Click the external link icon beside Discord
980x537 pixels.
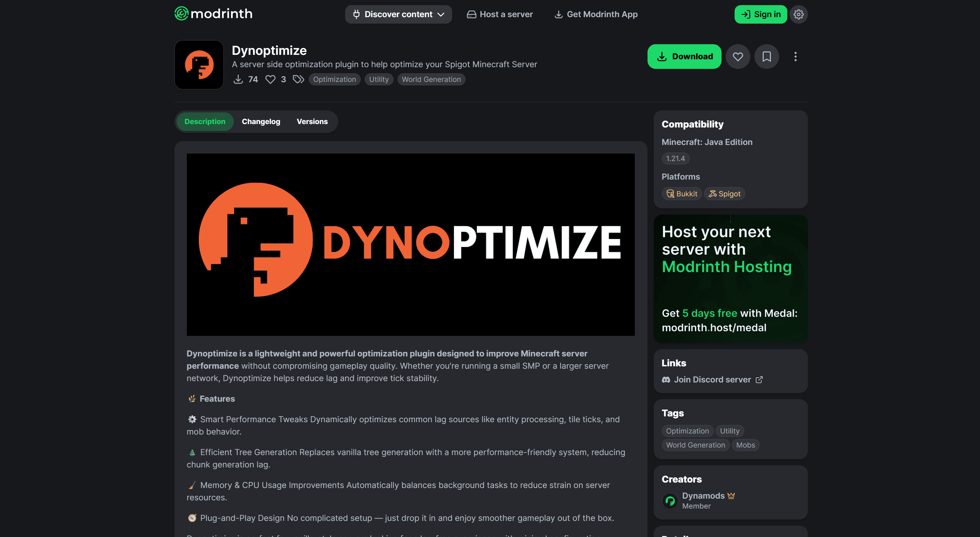759,380
